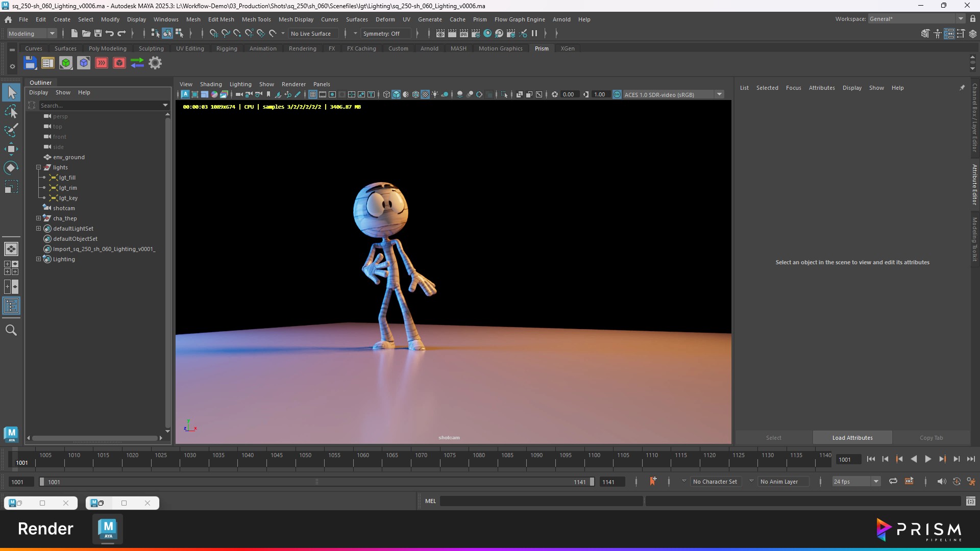Select lgt_key in the Outliner
Viewport: 980px width, 551px height.
pyautogui.click(x=68, y=198)
